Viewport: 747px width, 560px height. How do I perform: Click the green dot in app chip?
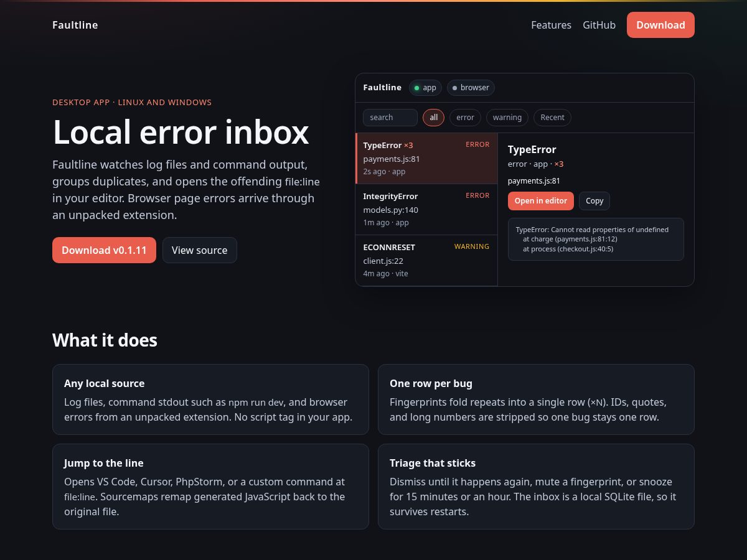click(417, 88)
